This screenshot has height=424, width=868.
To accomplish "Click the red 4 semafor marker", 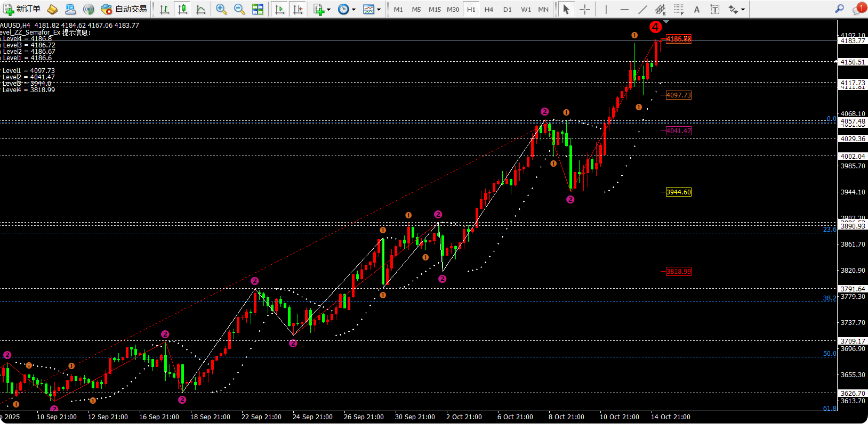I will 655,27.
